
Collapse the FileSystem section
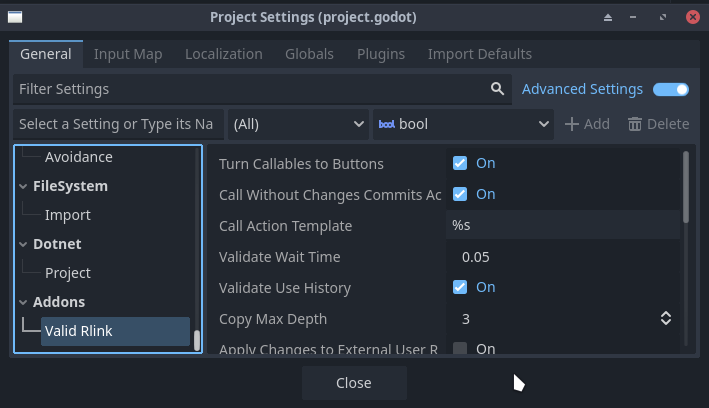(x=23, y=186)
